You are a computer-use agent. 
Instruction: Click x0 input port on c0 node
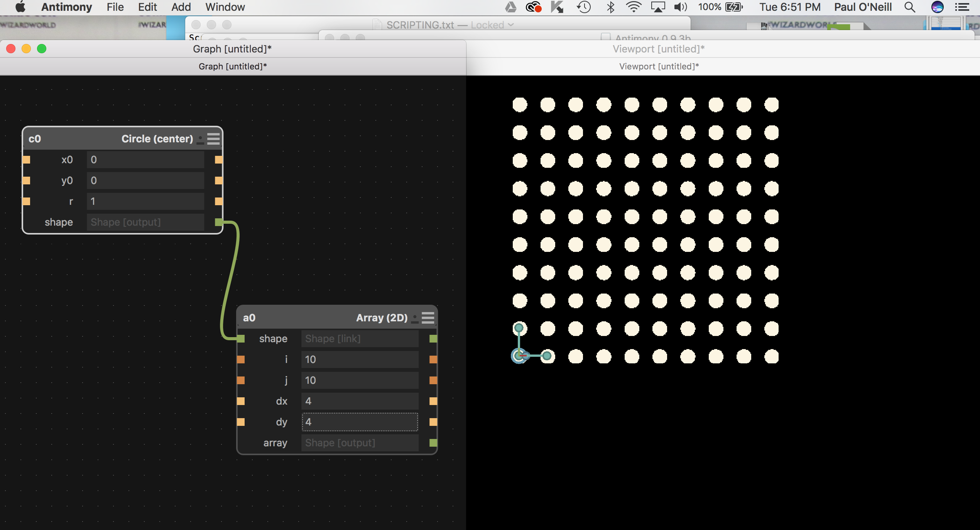27,160
